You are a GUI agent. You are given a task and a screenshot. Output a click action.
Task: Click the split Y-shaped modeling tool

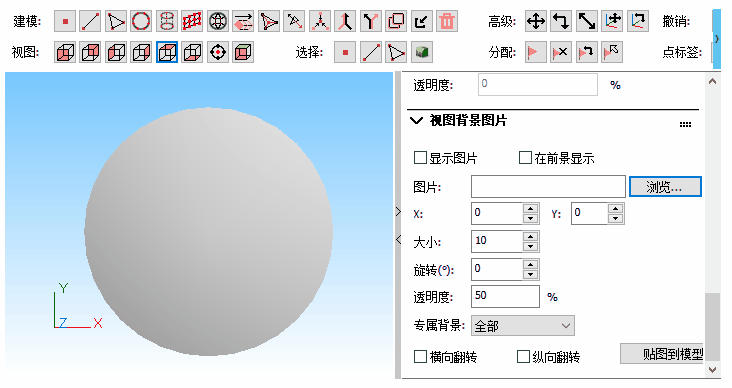(x=370, y=21)
